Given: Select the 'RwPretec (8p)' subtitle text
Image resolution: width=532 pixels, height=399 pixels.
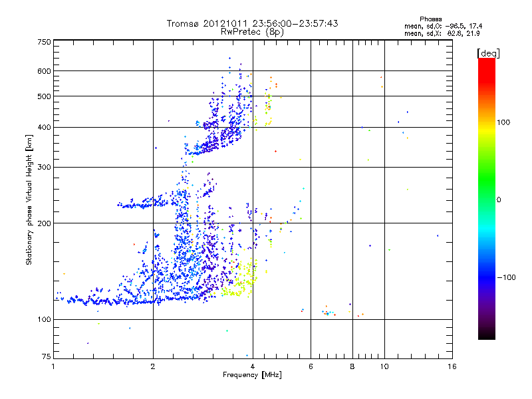Looking at the screenshot, I should point(252,32).
